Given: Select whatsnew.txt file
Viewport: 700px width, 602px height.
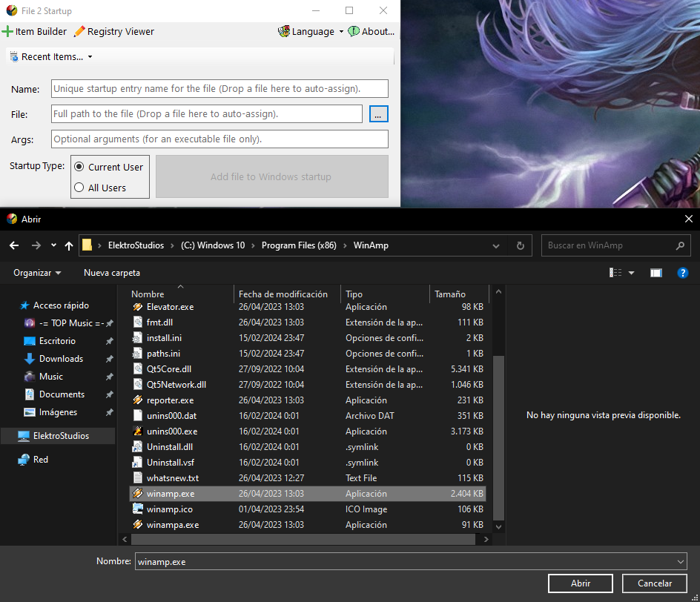Looking at the screenshot, I should tap(172, 478).
